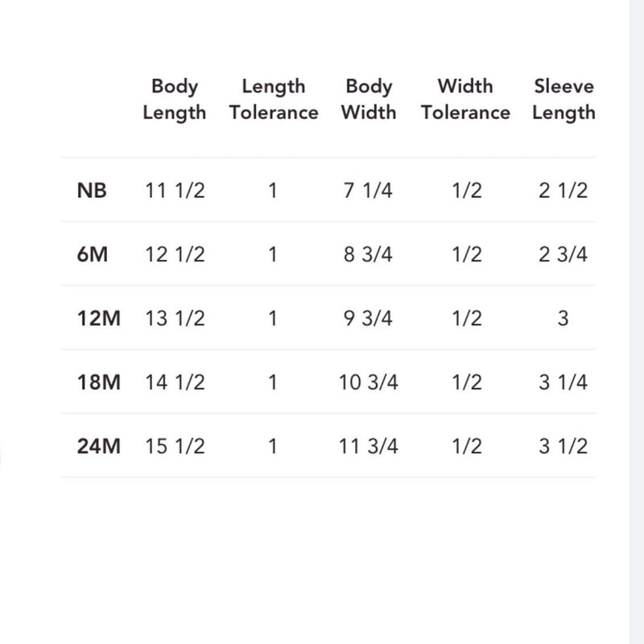Select the 18M size row label
This screenshot has width=644, height=644.
(x=98, y=382)
